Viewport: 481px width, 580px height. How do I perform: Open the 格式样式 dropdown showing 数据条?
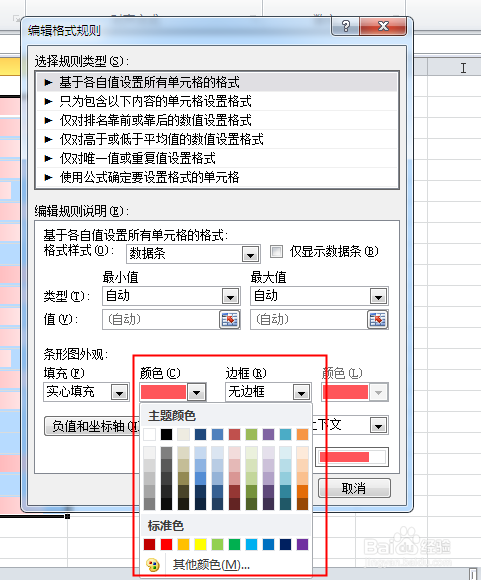coord(193,254)
